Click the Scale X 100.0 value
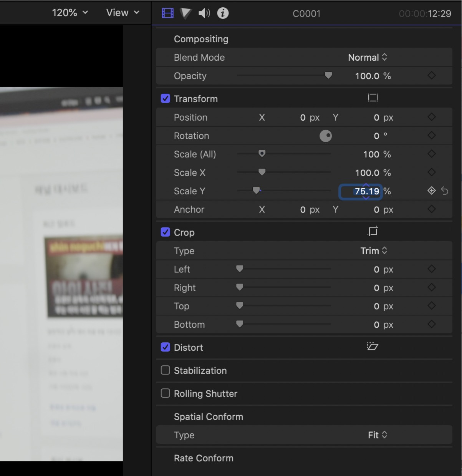The width and height of the screenshot is (462, 476). pyautogui.click(x=367, y=173)
